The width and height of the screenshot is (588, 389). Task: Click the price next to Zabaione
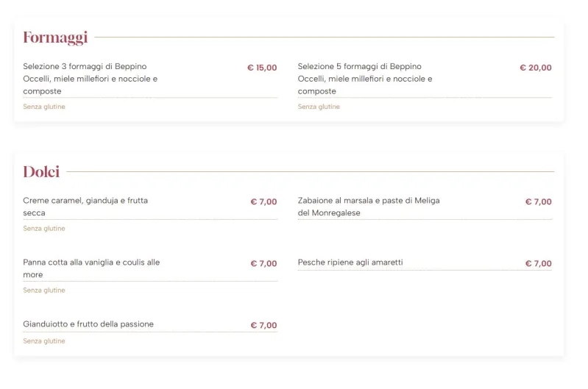(538, 201)
